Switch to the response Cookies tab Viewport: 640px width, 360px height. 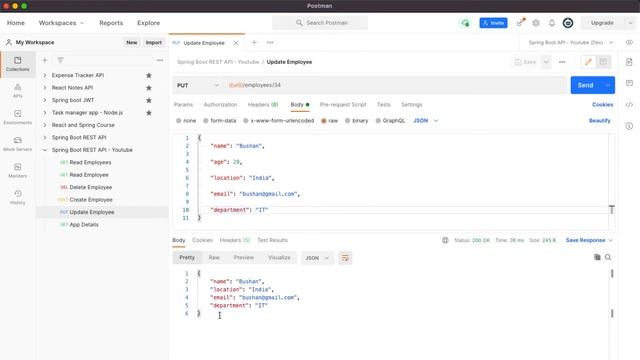(x=202, y=240)
